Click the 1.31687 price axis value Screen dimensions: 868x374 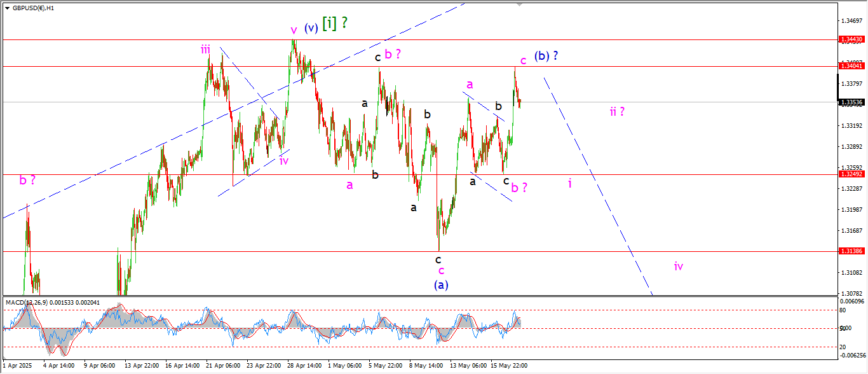[x=851, y=231]
